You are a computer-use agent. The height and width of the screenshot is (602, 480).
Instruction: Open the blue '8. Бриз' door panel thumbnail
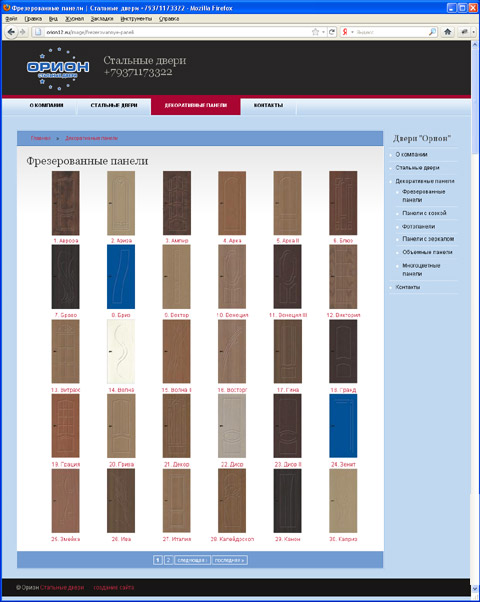point(121,276)
